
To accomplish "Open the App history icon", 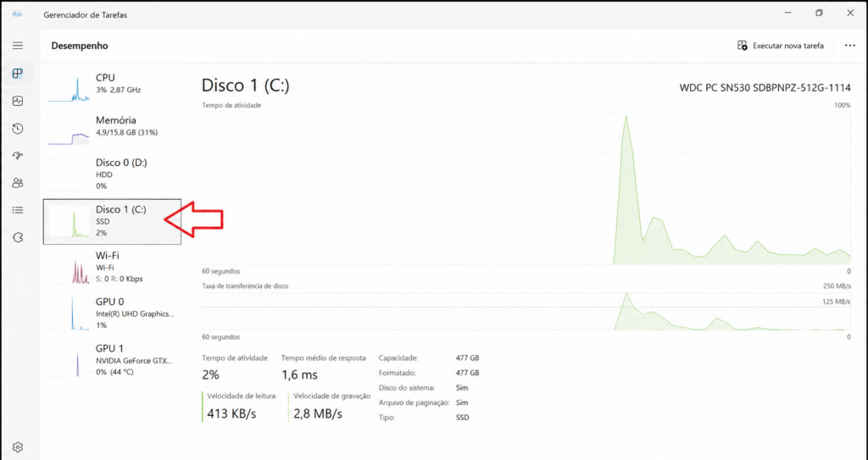I will click(x=18, y=129).
